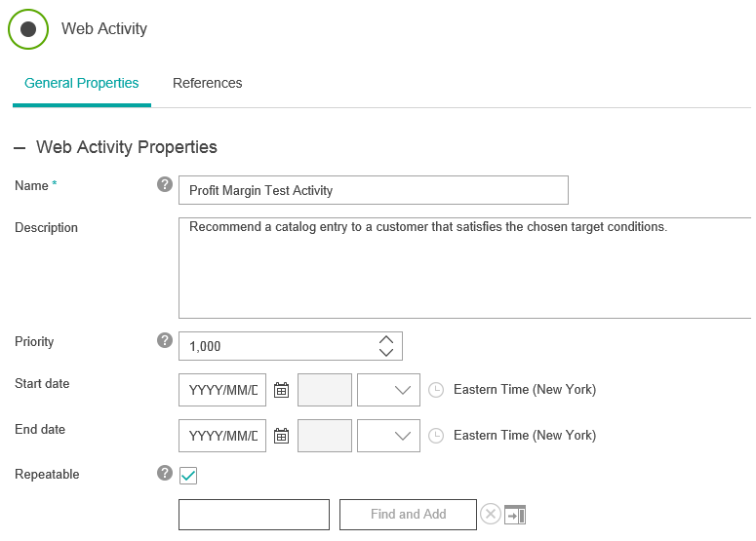Click the Start date clock icon

436,390
